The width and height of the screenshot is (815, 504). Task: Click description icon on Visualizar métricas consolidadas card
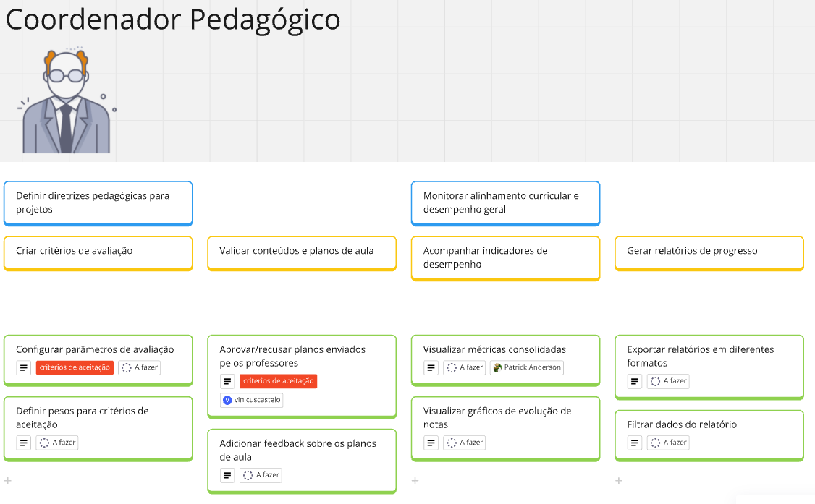click(x=431, y=367)
